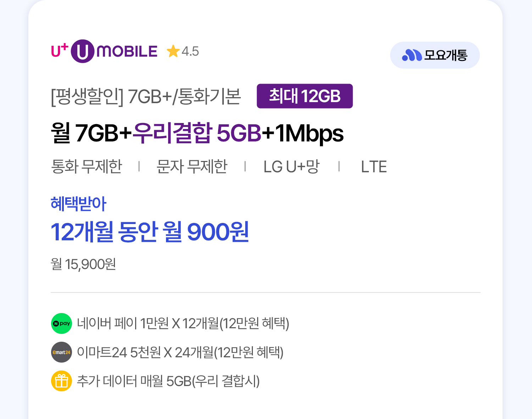The width and height of the screenshot is (532, 419).
Task: Open the [평생할인] 7GB+/통화기본 plan title
Action: point(146,96)
